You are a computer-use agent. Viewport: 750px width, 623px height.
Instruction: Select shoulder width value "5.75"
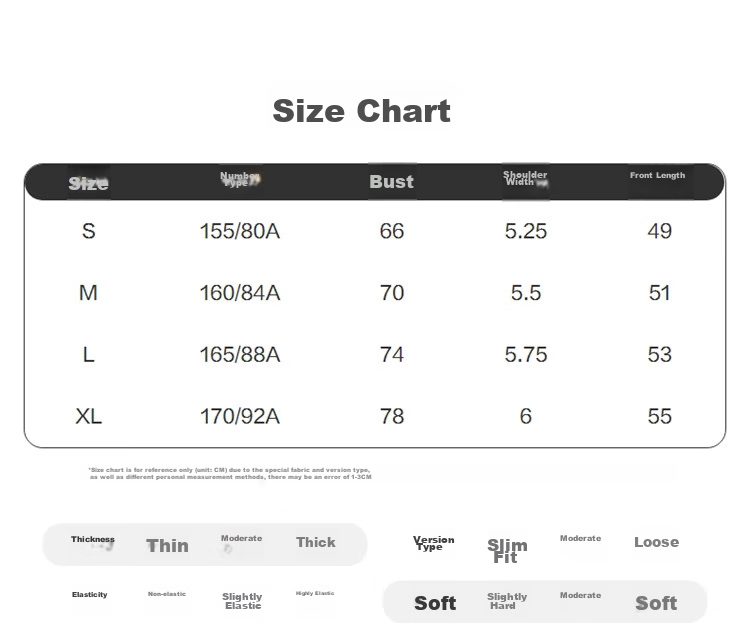coord(526,355)
